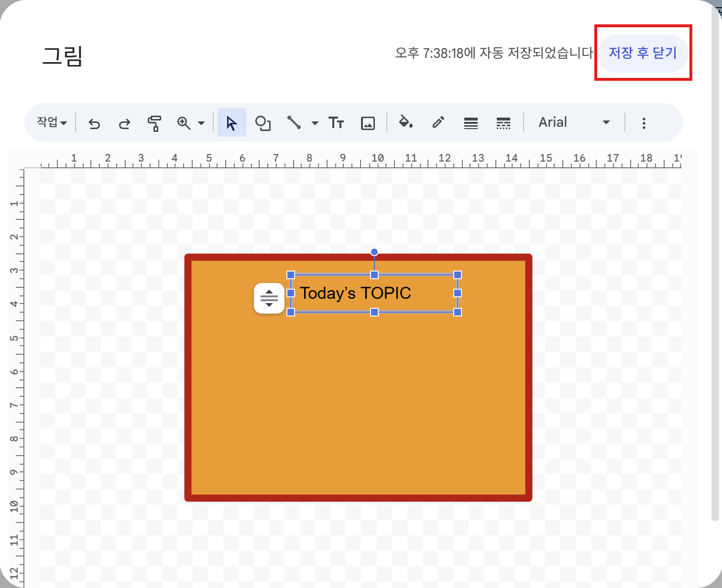Click the 그림 dialog title
The height and width of the screenshot is (588, 722).
pos(63,56)
